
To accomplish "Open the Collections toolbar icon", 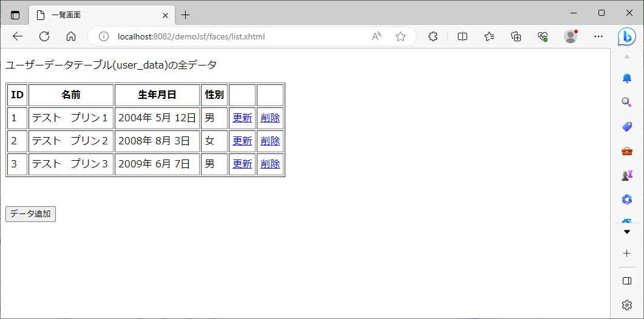I will click(516, 36).
